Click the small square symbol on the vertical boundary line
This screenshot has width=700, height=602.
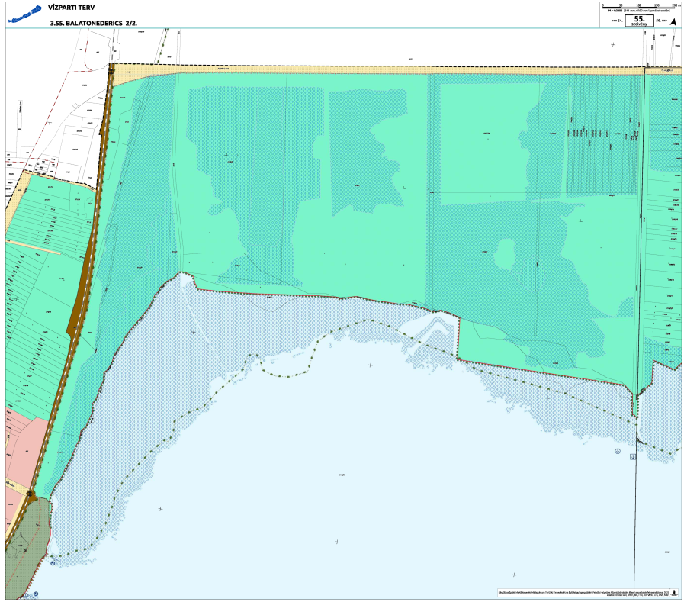tap(632, 458)
